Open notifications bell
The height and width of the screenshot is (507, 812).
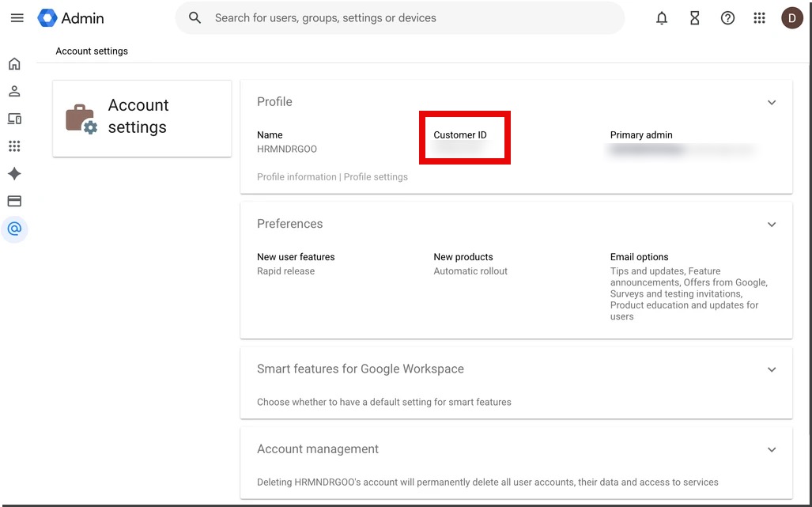(661, 18)
